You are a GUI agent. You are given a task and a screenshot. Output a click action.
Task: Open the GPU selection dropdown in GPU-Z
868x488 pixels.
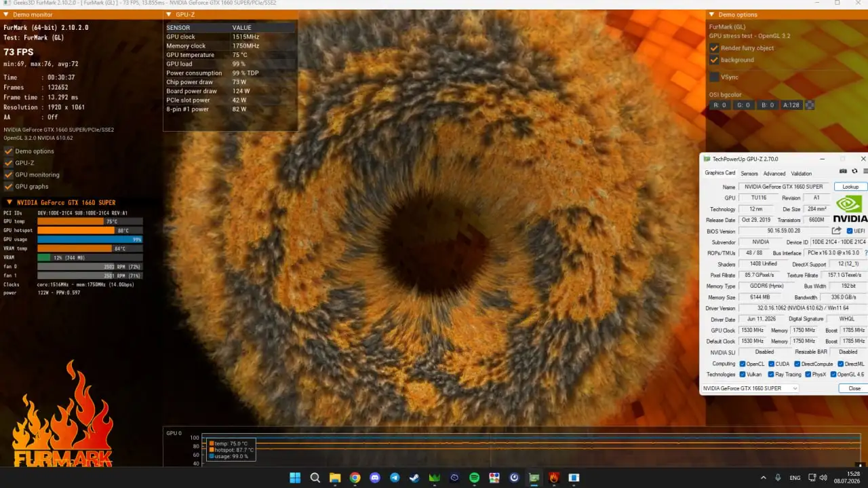click(x=749, y=388)
